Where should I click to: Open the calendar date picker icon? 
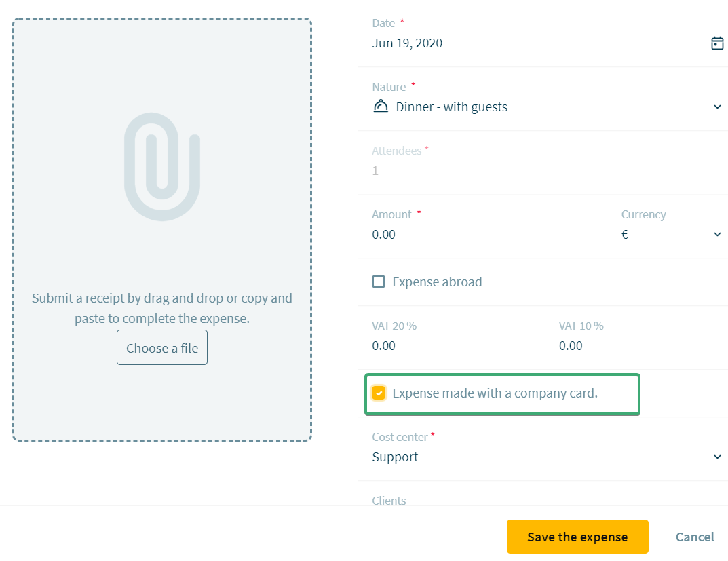tap(717, 43)
